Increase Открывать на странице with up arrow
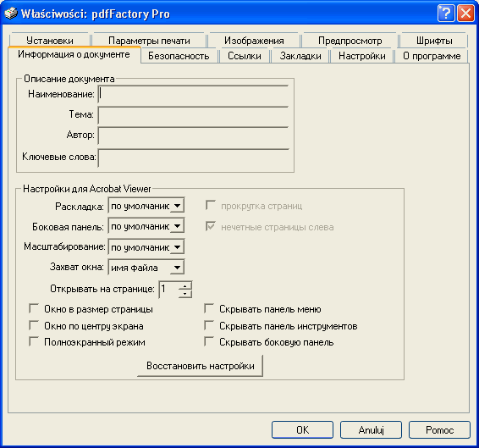 [x=185, y=286]
